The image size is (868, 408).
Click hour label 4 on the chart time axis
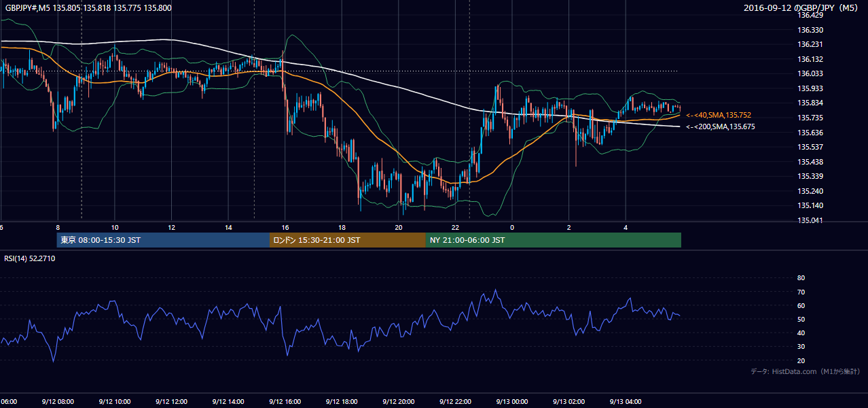pos(626,228)
